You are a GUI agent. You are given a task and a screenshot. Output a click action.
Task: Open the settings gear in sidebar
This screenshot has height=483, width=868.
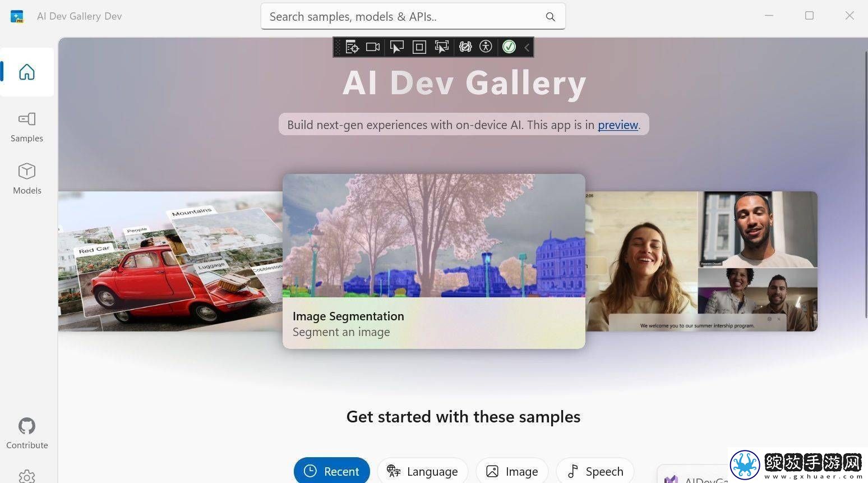(27, 476)
